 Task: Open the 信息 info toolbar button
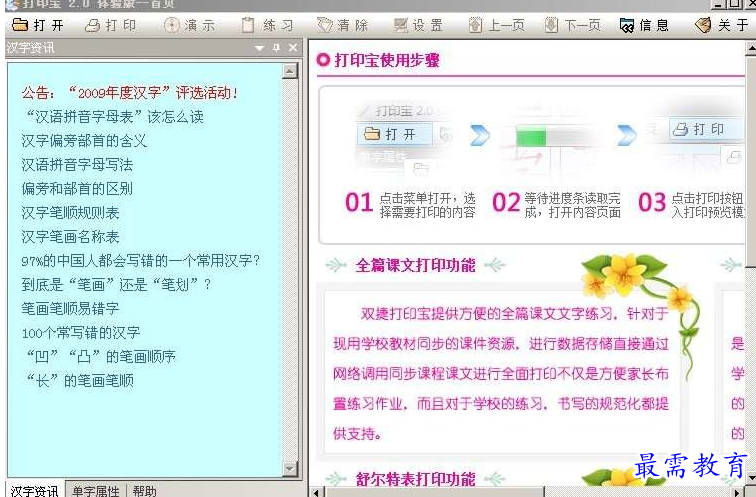click(644, 25)
